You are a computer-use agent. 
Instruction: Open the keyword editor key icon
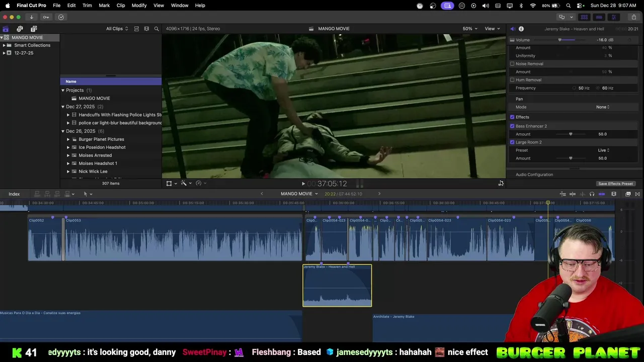(46, 17)
